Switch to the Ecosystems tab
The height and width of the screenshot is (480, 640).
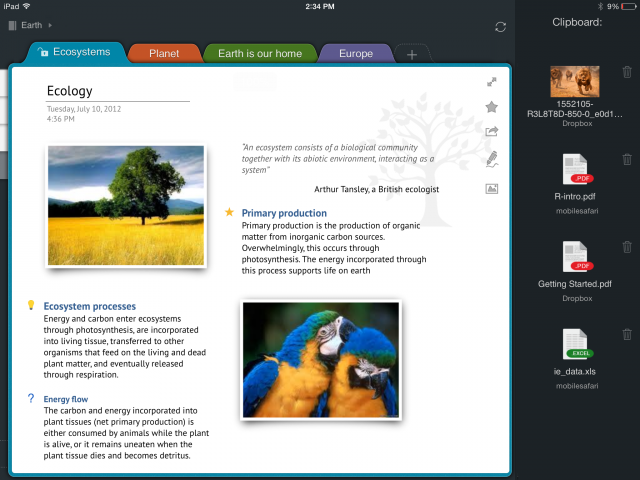pyautogui.click(x=76, y=52)
